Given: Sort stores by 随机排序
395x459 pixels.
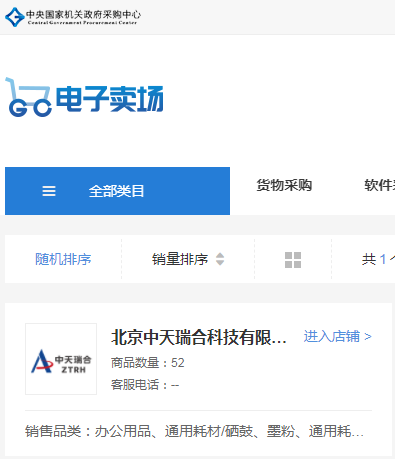Looking at the screenshot, I should pyautogui.click(x=63, y=259).
